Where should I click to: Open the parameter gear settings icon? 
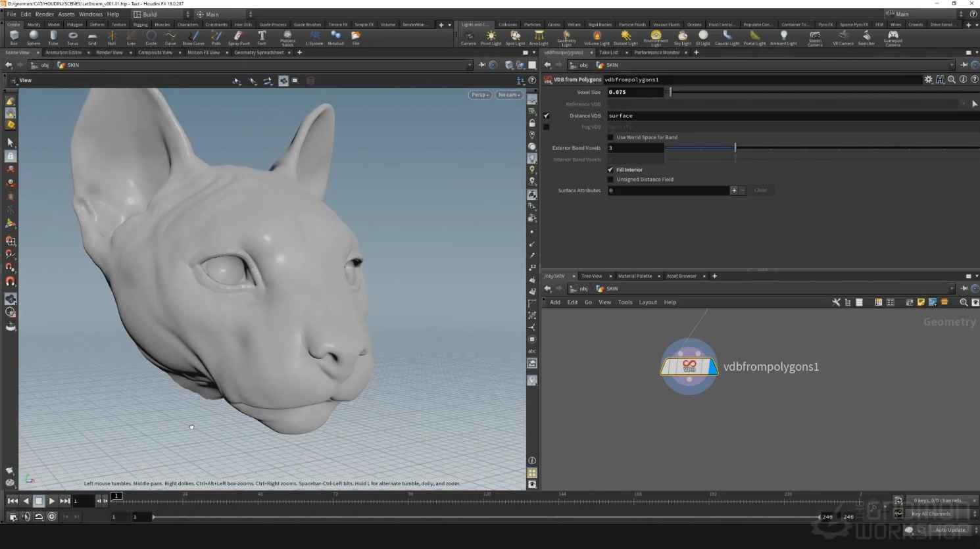[928, 80]
